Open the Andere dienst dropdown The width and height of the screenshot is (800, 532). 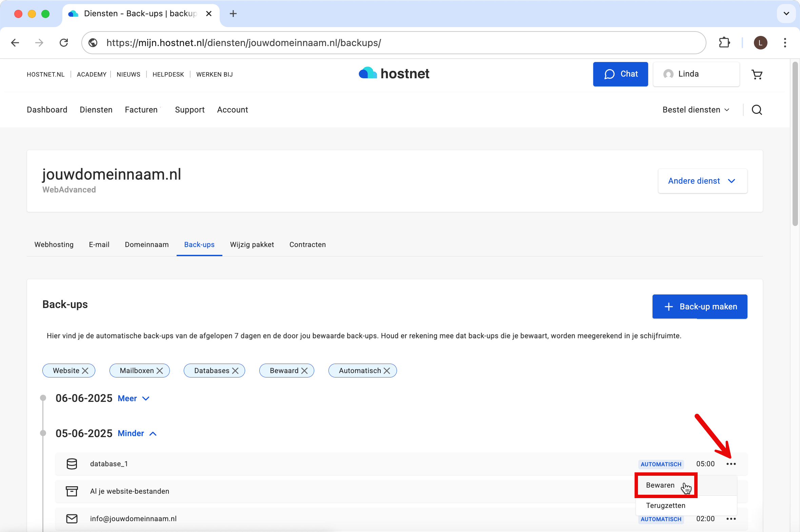coord(702,181)
